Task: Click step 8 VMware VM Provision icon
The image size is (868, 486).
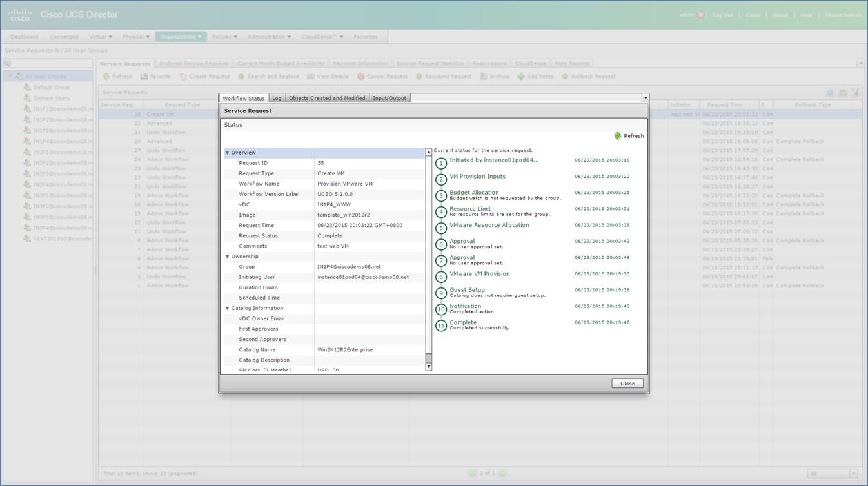Action: pyautogui.click(x=441, y=277)
